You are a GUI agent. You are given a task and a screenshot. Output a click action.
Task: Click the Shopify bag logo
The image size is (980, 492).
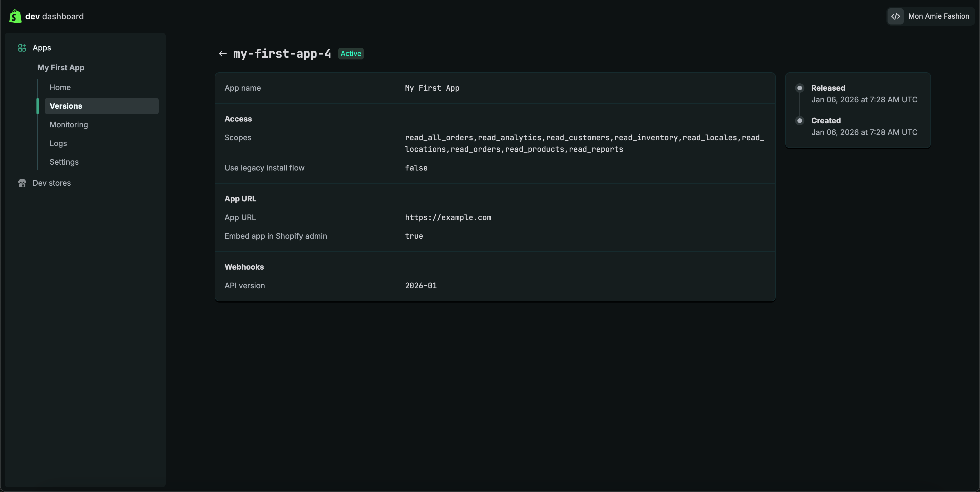15,16
